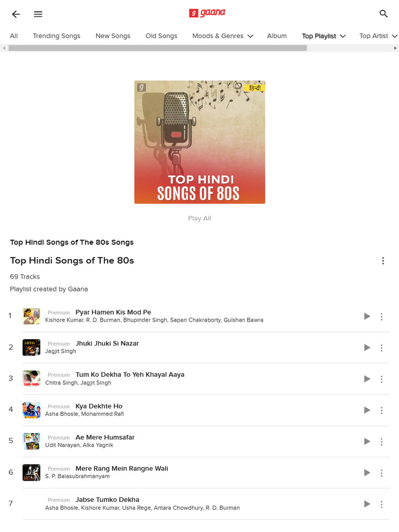
Task: Click the Gaana logo
Action: pos(207,13)
